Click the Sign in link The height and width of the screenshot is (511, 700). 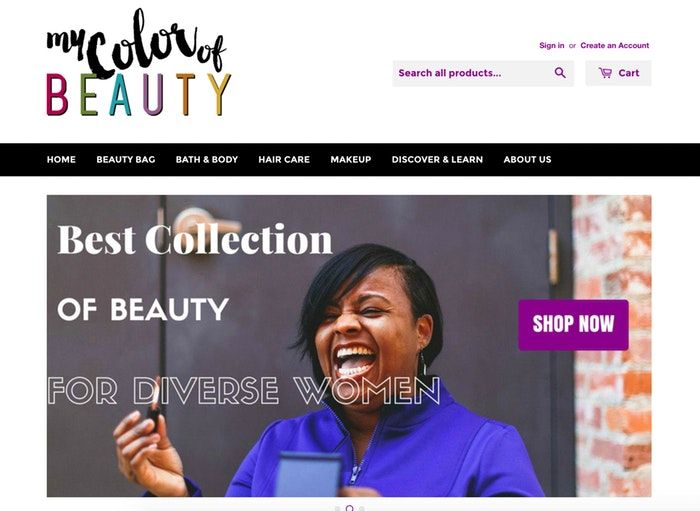(552, 46)
